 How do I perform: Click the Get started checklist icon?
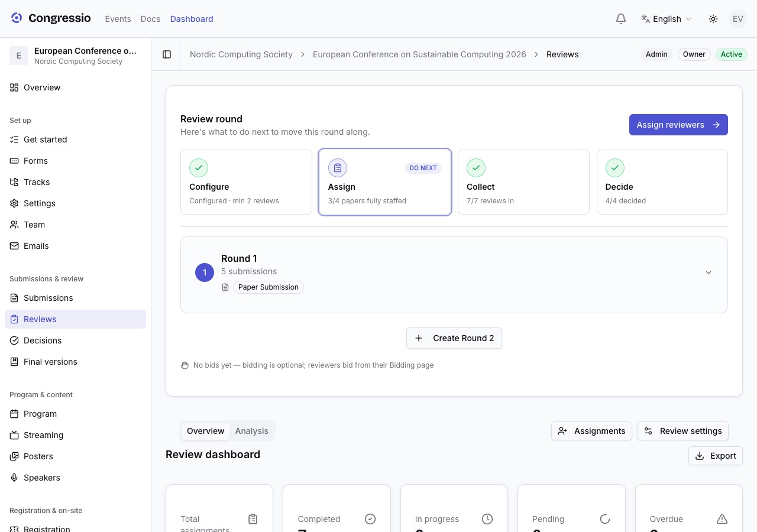[x=14, y=140]
